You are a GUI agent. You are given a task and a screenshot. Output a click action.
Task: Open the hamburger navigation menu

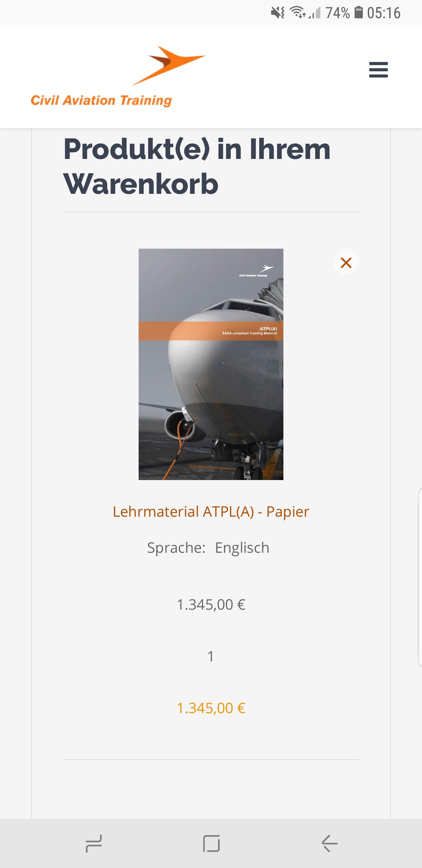coord(378,70)
